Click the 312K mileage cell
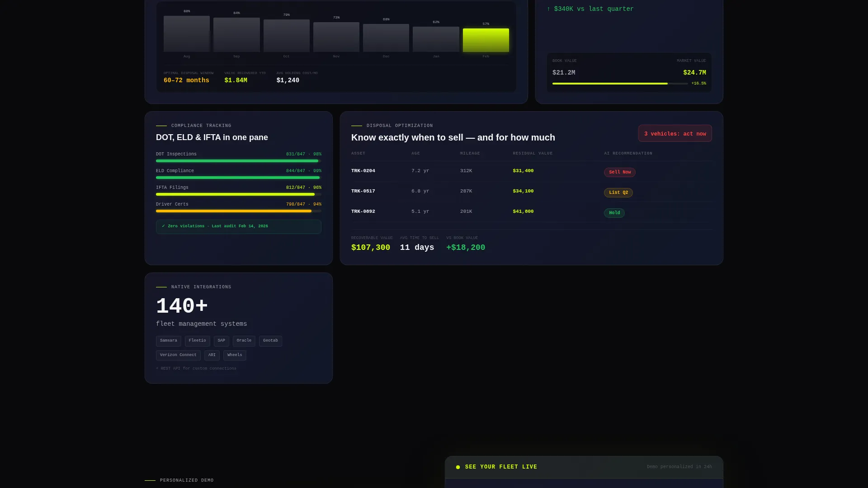The height and width of the screenshot is (488, 868). tap(466, 171)
